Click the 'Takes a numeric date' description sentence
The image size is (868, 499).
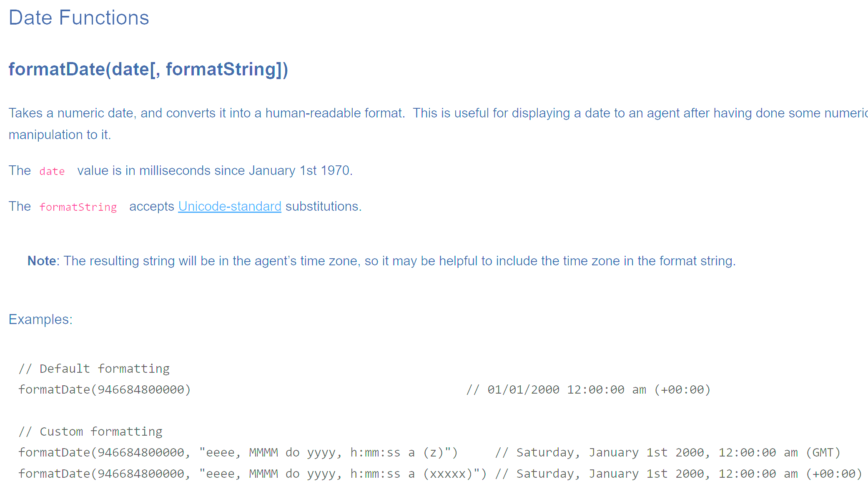206,113
